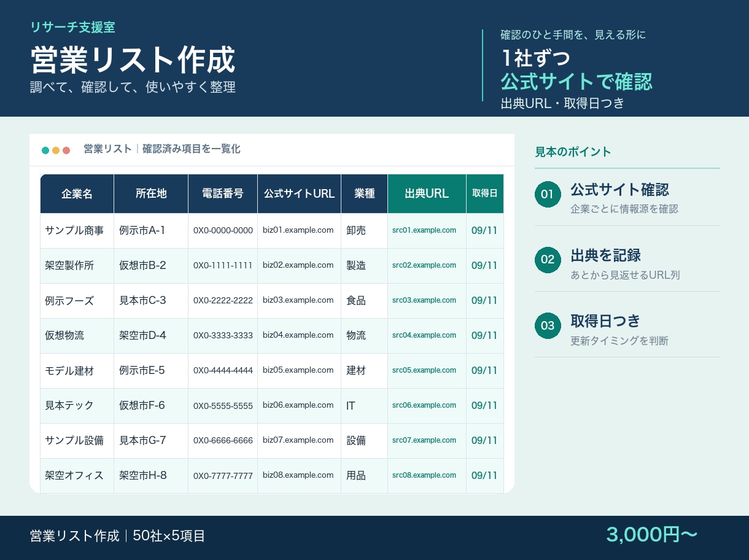Screen dimensions: 749x560
Task: Select the 出典URL column header
Action: pos(427,194)
